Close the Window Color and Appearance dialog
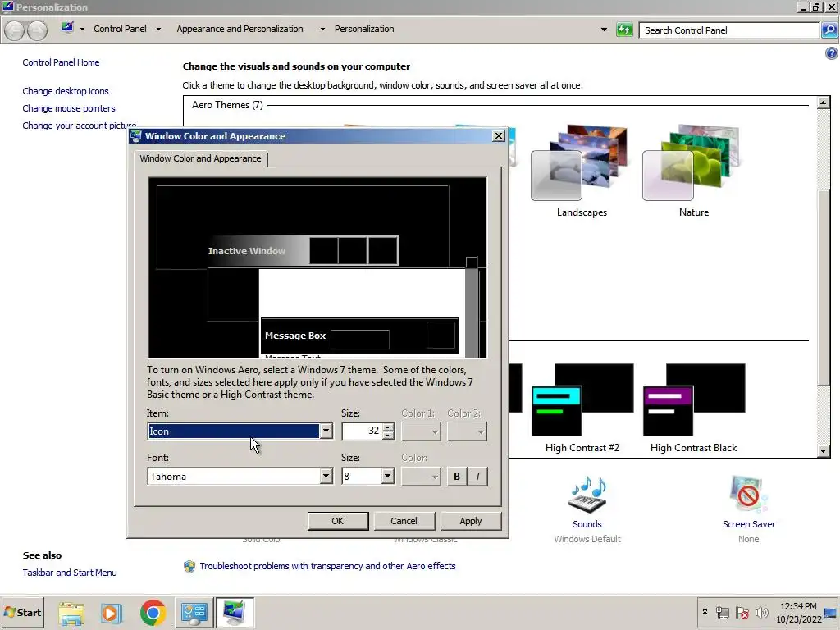Screen dimensions: 840x630 [498, 136]
